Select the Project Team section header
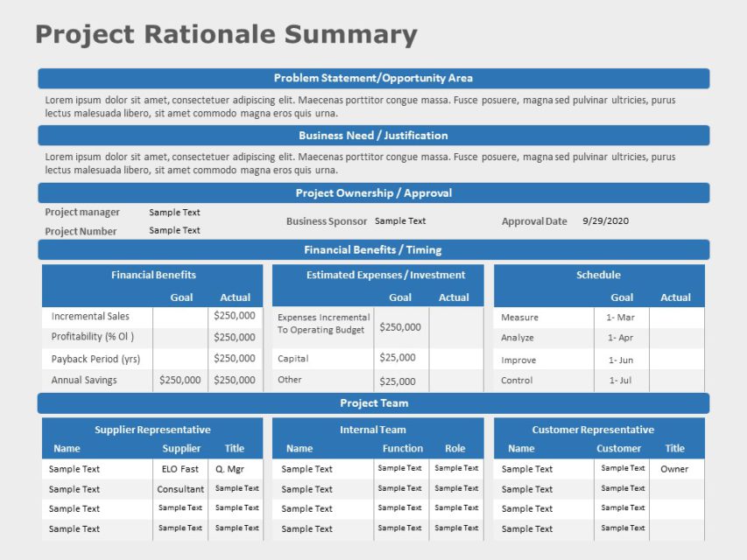Viewport: 747px width, 560px height. pyautogui.click(x=373, y=402)
